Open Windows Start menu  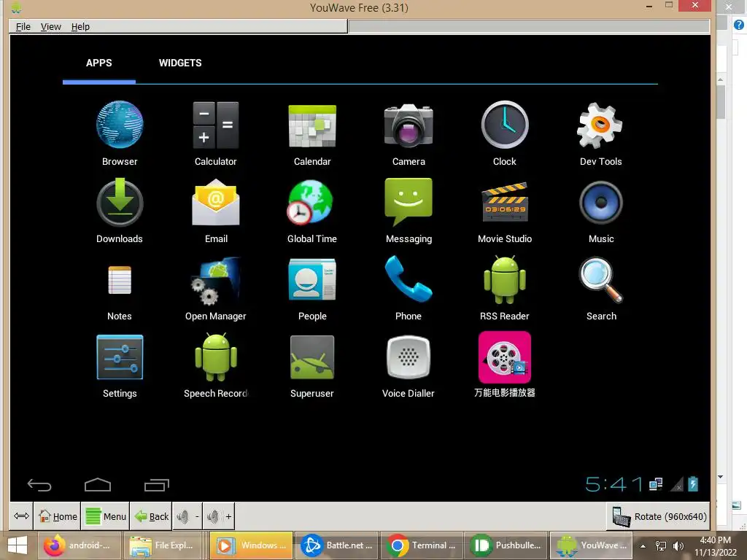pyautogui.click(x=18, y=545)
